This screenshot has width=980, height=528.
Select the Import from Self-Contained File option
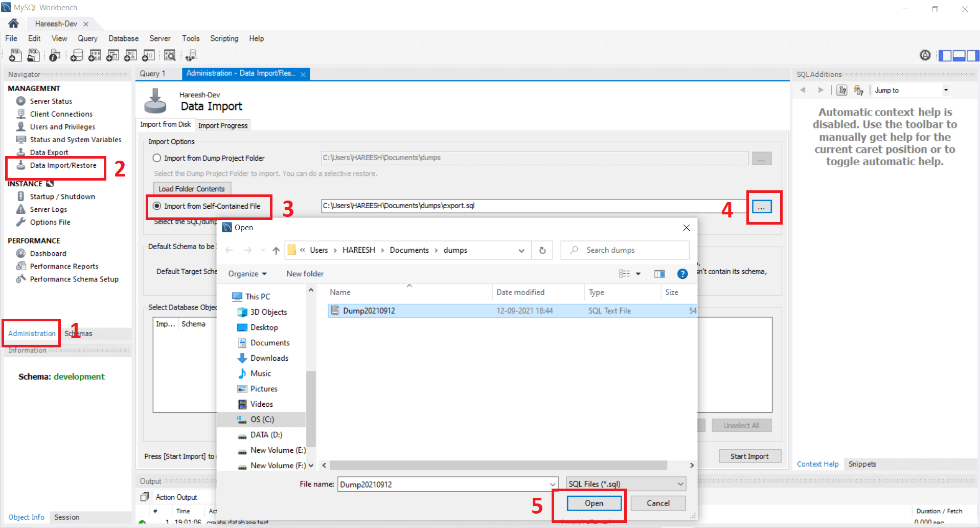tap(157, 206)
